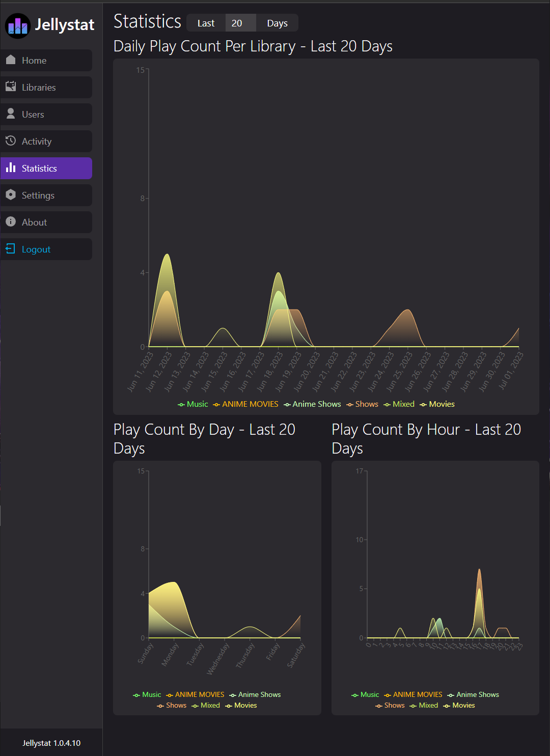Open the Libraries page
Viewport: 550px width, 756px height.
pyautogui.click(x=46, y=87)
